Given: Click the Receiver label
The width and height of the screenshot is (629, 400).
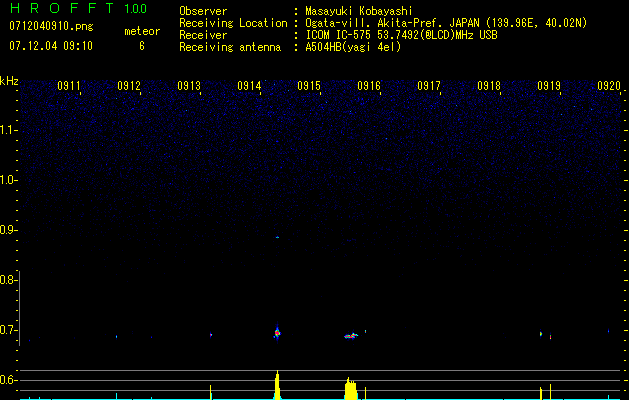Looking at the screenshot, I should coord(203,35).
